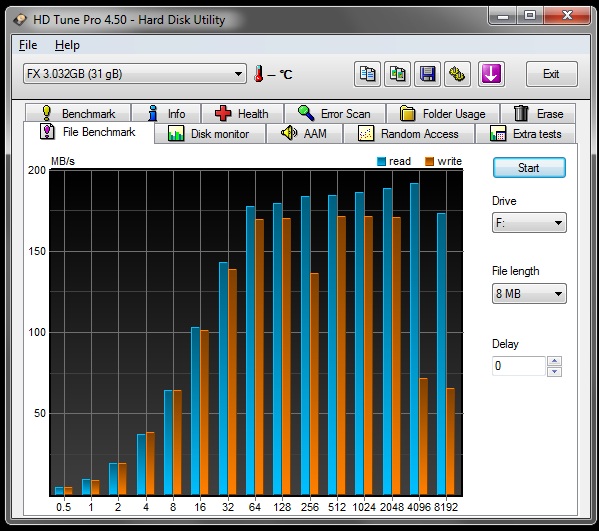Switch to the Error Scan tab
Screen dimensions: 599x531
coord(335,113)
